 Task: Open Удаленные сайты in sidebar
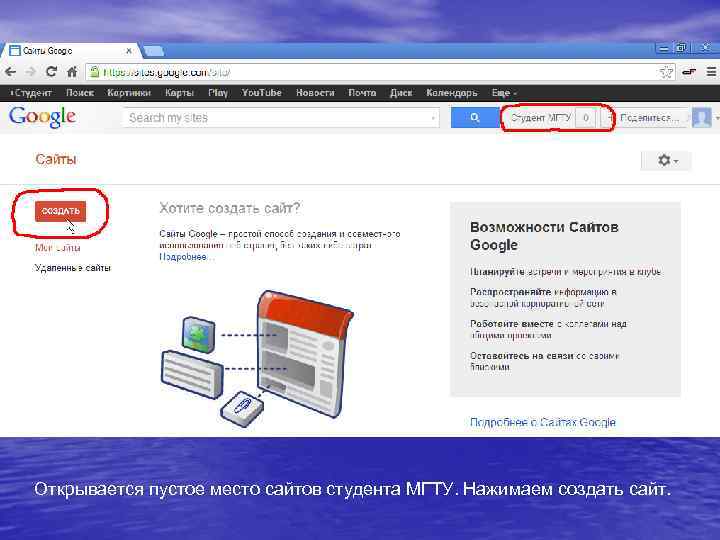pyautogui.click(x=73, y=268)
